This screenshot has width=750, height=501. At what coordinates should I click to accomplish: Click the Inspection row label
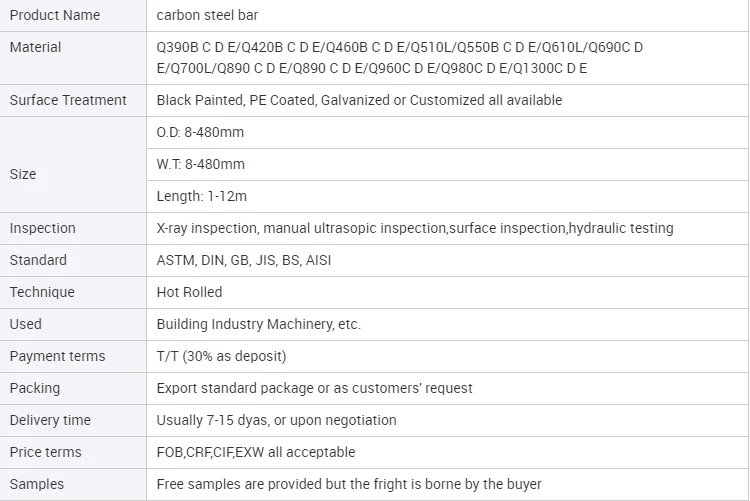(42, 228)
